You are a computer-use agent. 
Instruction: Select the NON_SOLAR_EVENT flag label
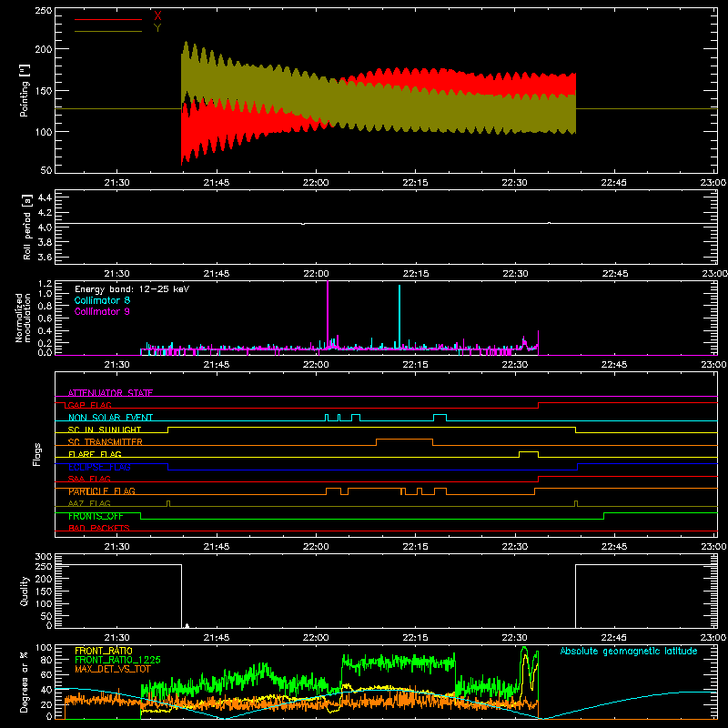[110, 418]
